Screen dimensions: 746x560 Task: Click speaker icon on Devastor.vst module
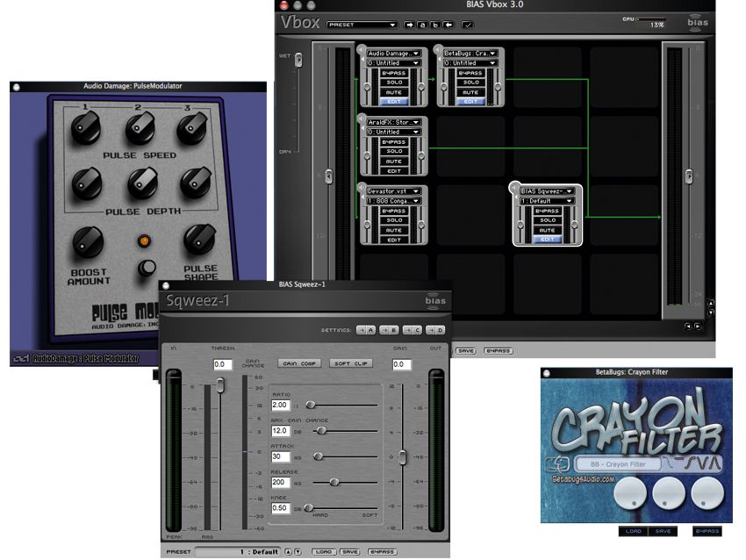pyautogui.click(x=361, y=187)
